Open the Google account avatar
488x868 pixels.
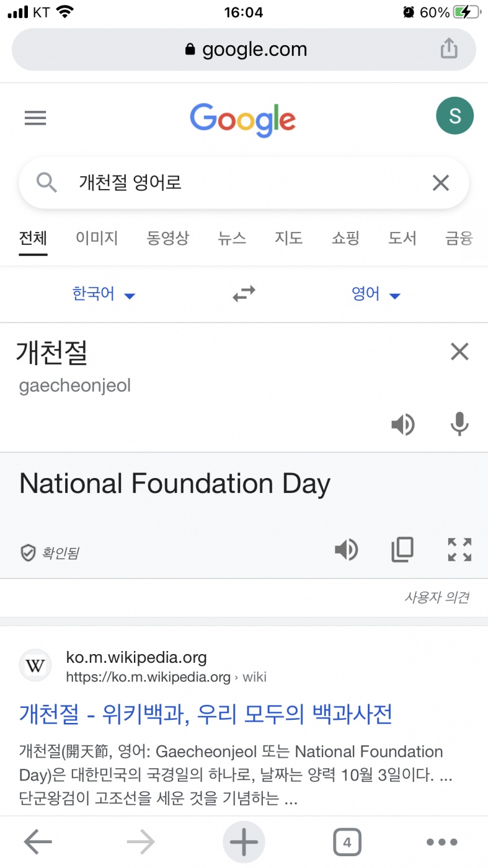(455, 116)
